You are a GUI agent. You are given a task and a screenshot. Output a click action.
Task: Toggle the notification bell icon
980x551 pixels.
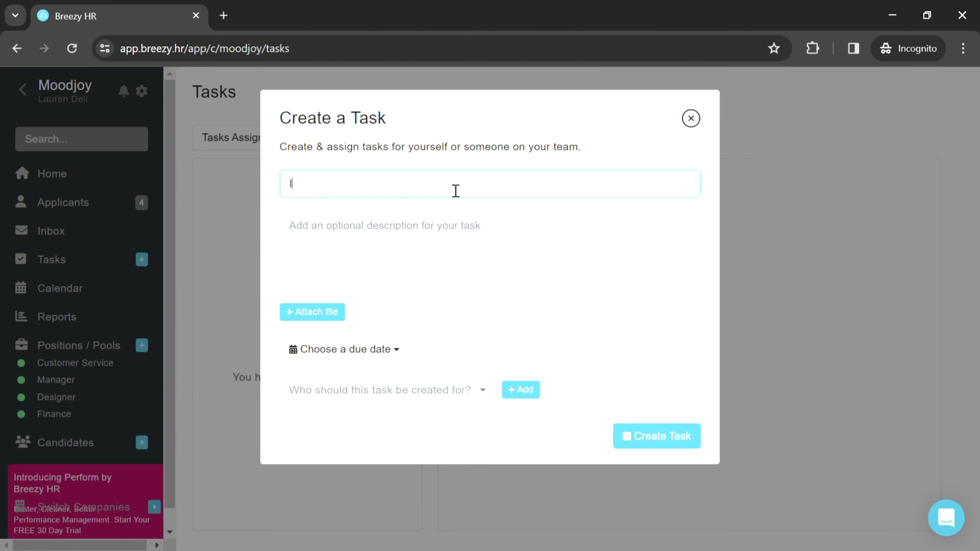tap(124, 91)
